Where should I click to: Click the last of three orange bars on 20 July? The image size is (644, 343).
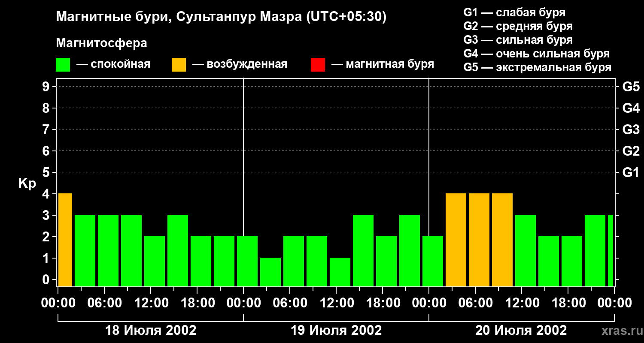[x=502, y=240]
